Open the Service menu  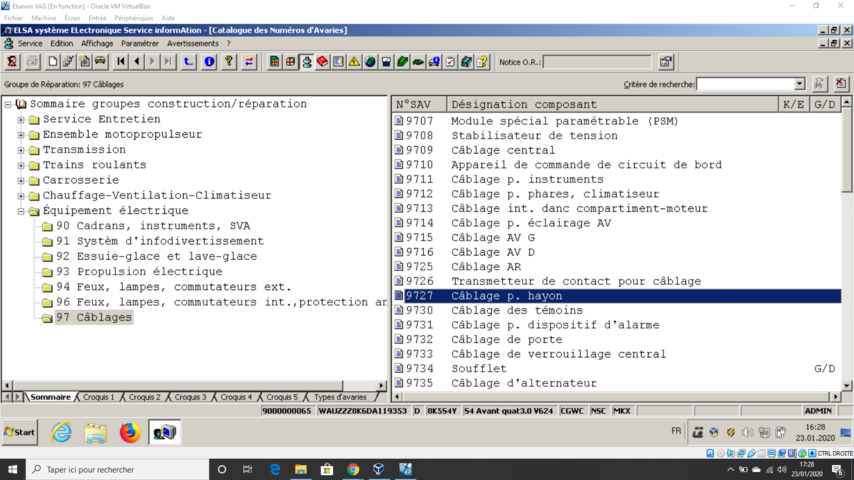(x=29, y=44)
